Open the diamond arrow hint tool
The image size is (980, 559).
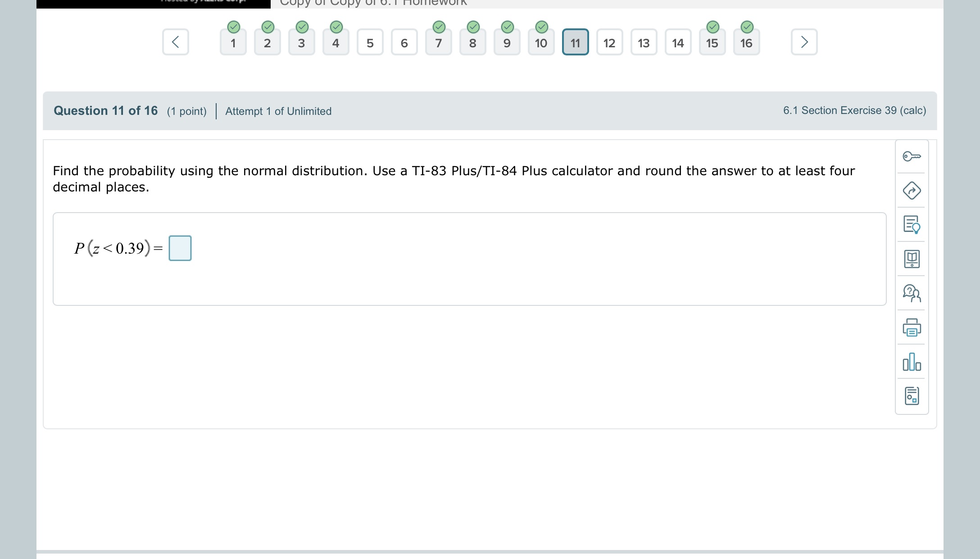tap(912, 191)
